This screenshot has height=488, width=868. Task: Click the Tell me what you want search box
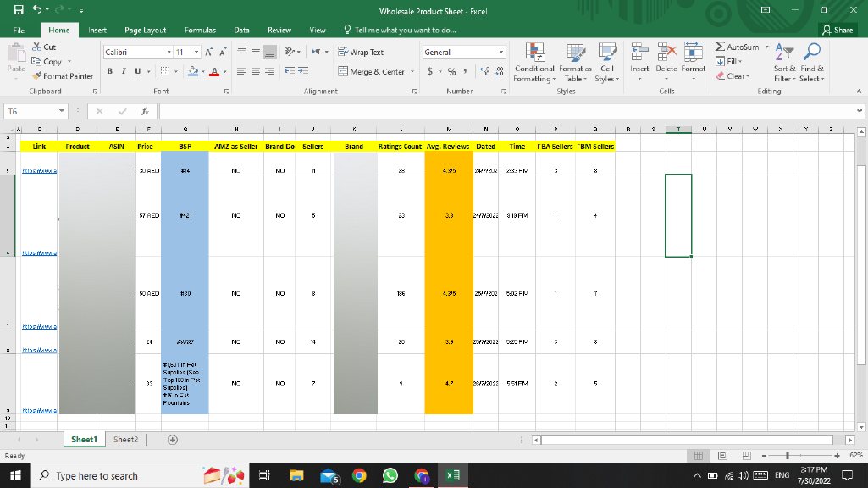pos(400,30)
